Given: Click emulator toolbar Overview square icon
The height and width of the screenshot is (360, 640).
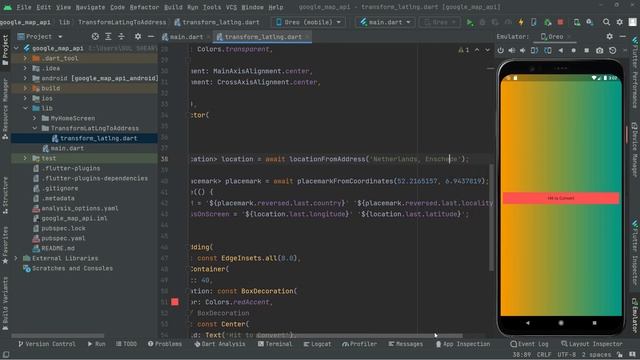Looking at the screenshot, I should click(x=587, y=50).
